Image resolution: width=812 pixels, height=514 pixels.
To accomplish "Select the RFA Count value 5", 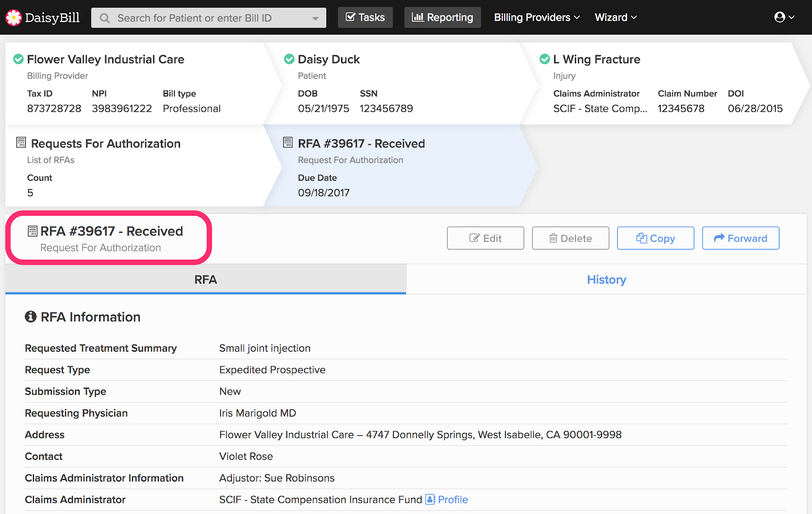I will click(30, 193).
